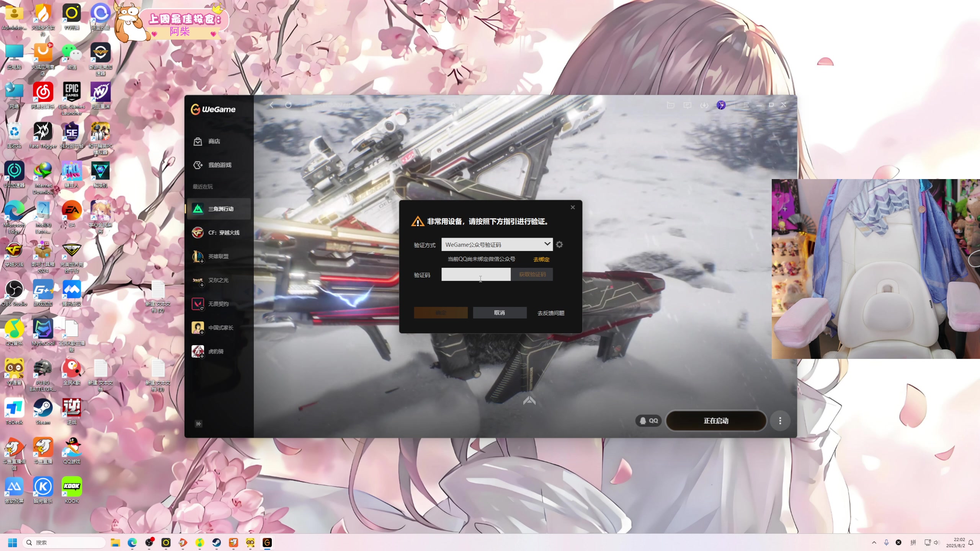980x551 pixels.
Task: Go back in WeGame navigation
Action: coord(271,105)
